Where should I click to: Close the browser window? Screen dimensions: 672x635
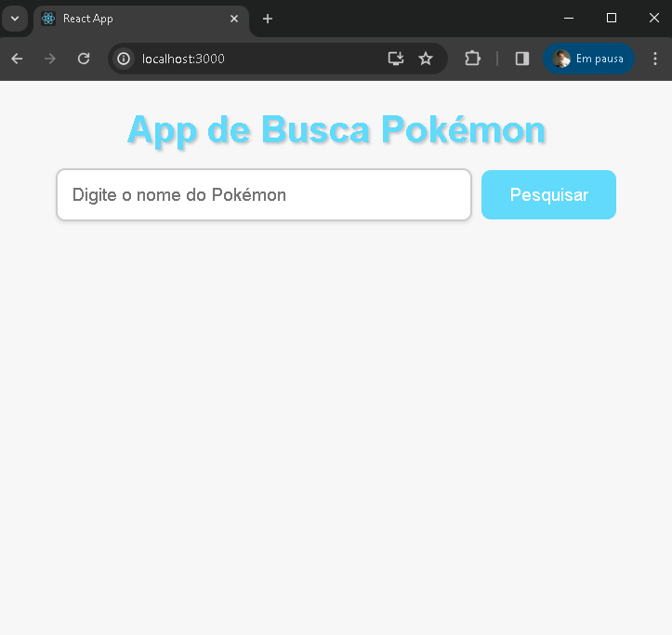pyautogui.click(x=654, y=18)
